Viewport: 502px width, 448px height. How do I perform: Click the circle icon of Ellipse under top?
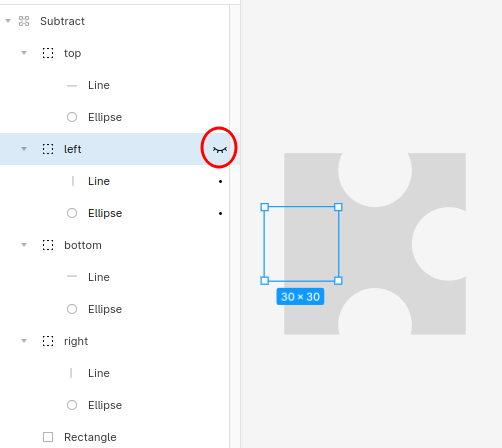[72, 117]
